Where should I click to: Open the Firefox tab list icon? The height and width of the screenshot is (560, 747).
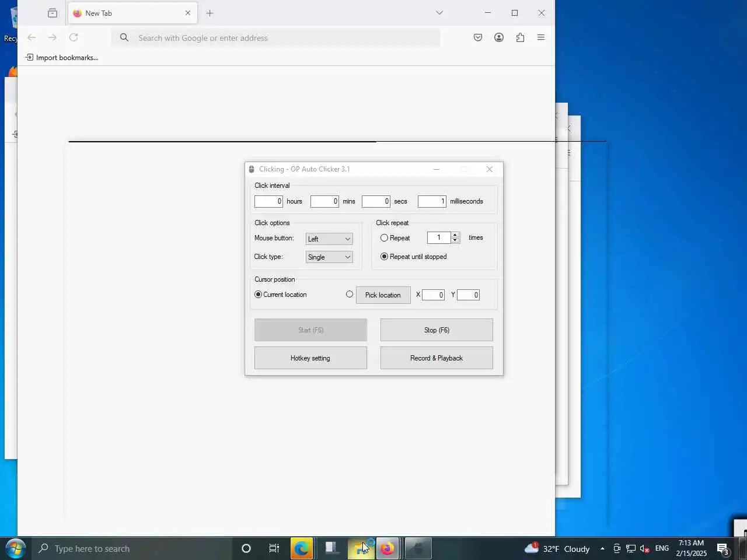[x=53, y=13]
